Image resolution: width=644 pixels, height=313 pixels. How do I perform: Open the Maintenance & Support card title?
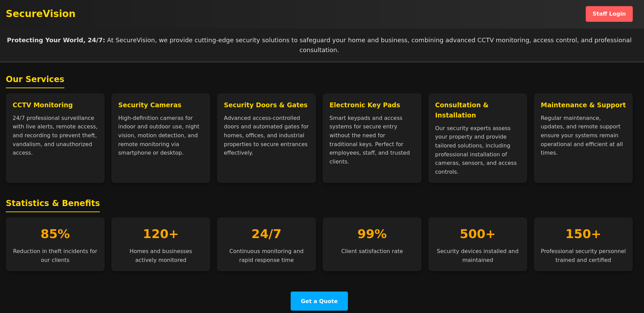click(583, 105)
